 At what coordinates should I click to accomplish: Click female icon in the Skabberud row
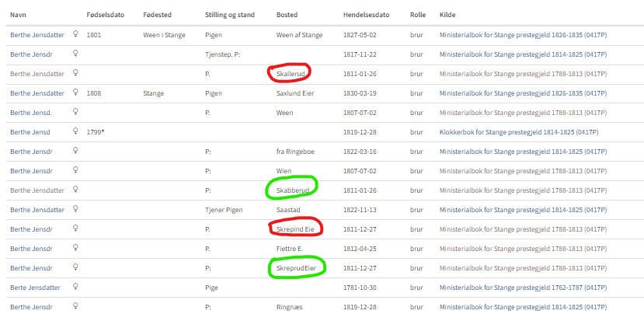(x=75, y=190)
